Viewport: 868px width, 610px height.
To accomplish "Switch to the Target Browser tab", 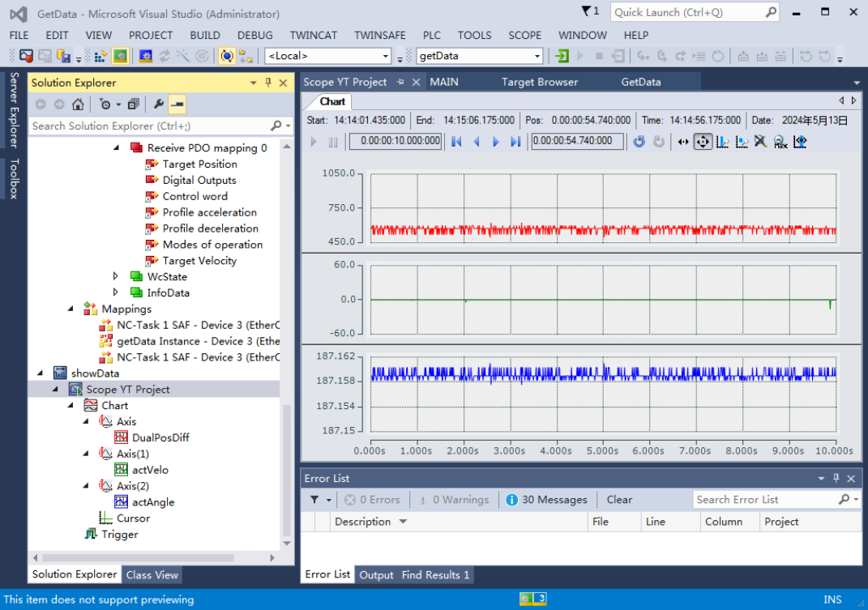I will [x=540, y=82].
